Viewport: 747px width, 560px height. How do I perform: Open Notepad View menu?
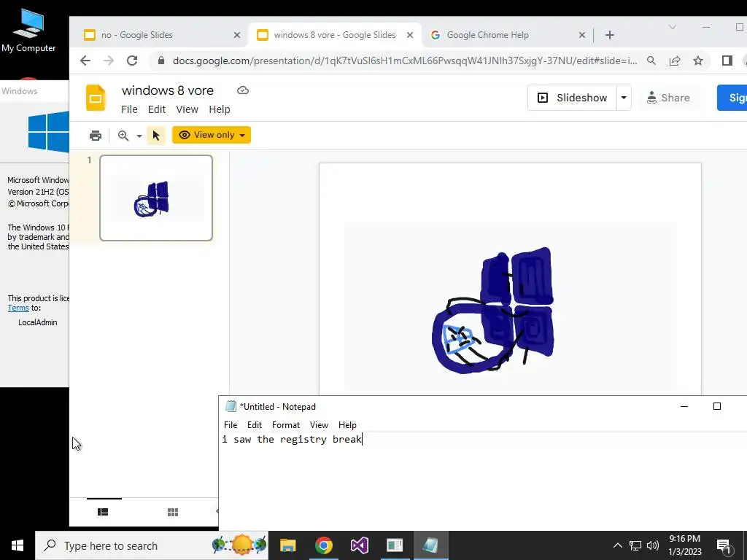(x=319, y=425)
